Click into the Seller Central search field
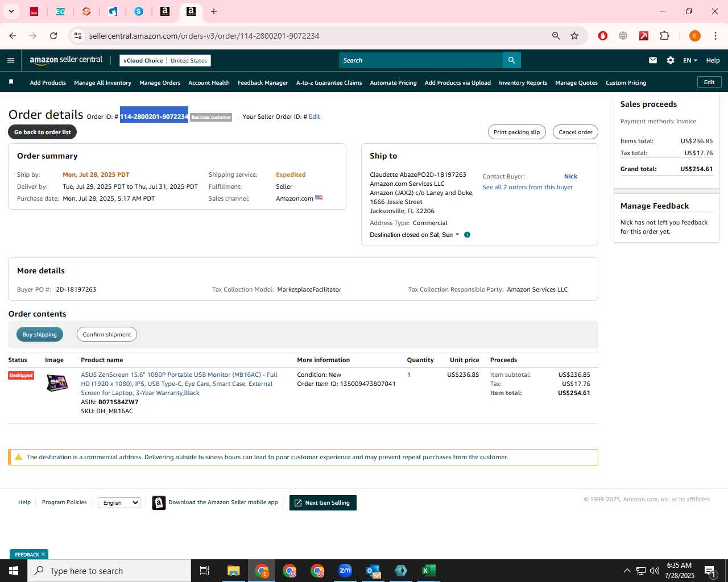728x582 pixels. [x=420, y=60]
